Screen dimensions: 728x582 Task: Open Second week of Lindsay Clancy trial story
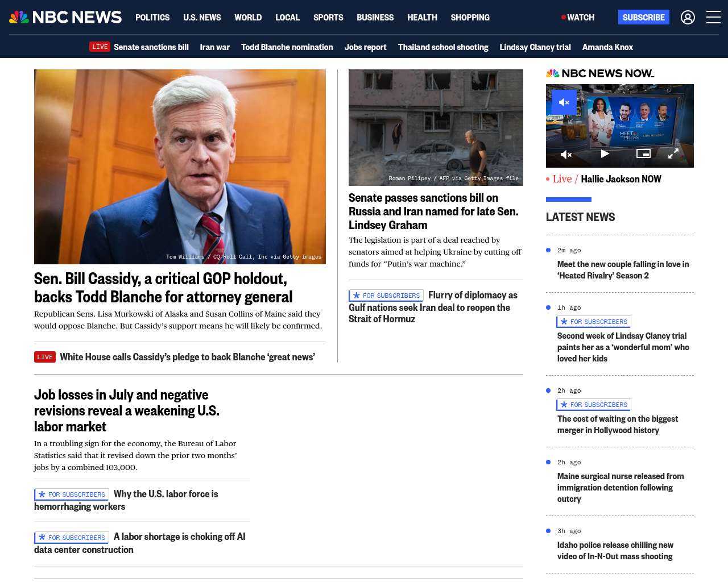(x=623, y=347)
